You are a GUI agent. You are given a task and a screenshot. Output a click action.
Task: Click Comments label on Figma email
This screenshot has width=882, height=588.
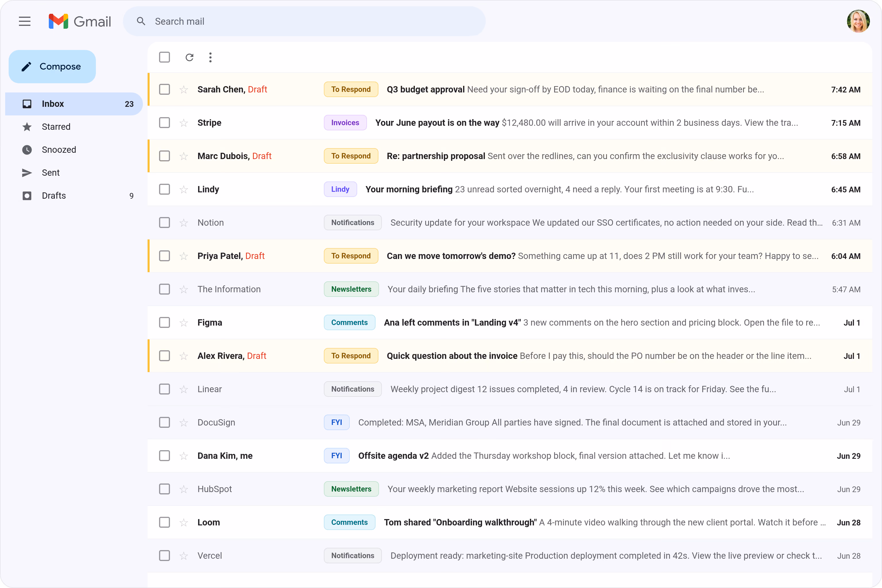pos(349,322)
